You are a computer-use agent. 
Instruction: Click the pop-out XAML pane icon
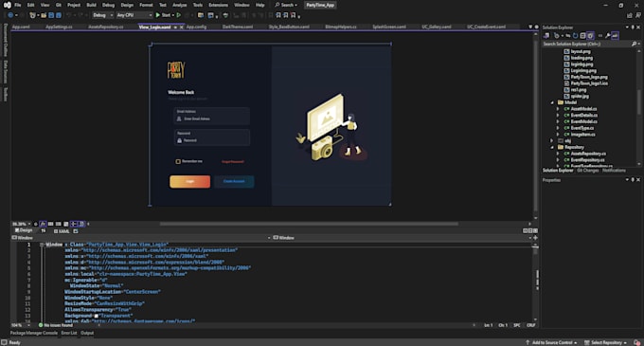[x=76, y=231]
